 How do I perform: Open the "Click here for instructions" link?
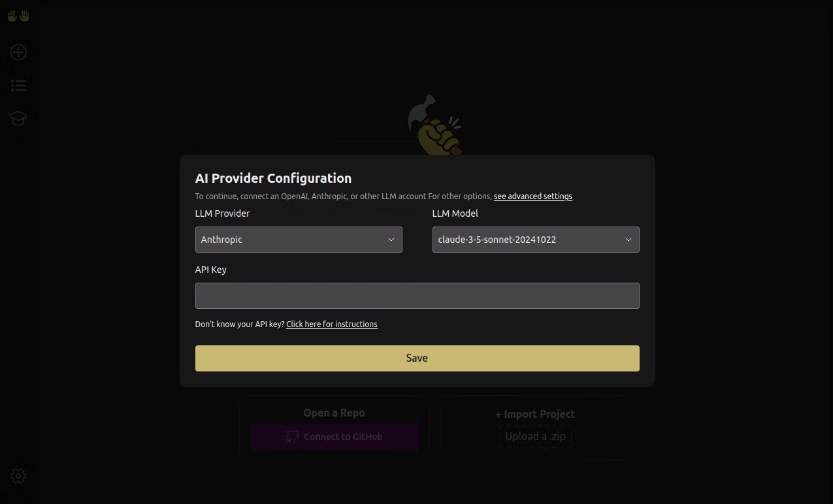point(331,324)
